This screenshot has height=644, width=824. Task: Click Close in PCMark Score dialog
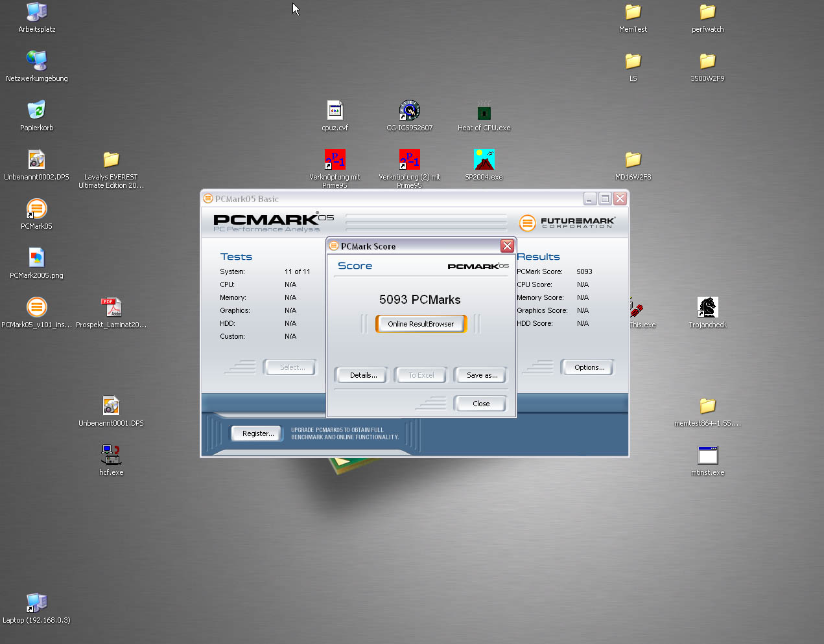click(x=481, y=404)
